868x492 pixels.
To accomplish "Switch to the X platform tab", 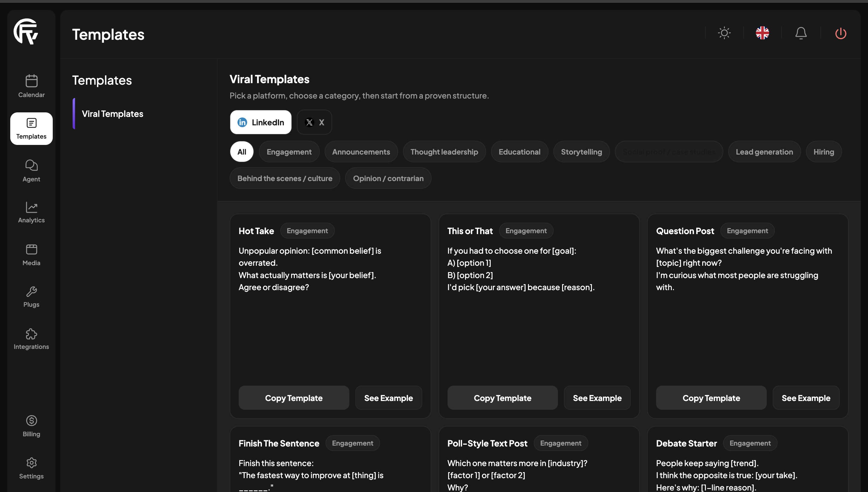I will pos(314,122).
